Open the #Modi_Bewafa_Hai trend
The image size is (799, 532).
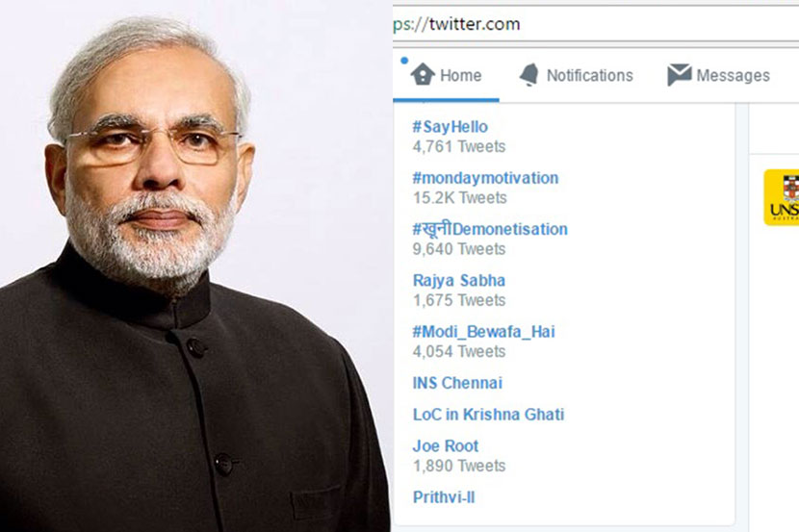pyautogui.click(x=483, y=332)
